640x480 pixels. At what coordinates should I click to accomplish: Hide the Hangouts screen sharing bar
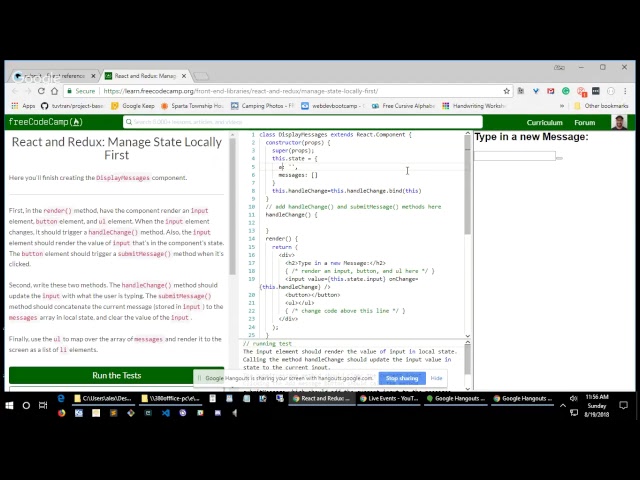[436, 378]
